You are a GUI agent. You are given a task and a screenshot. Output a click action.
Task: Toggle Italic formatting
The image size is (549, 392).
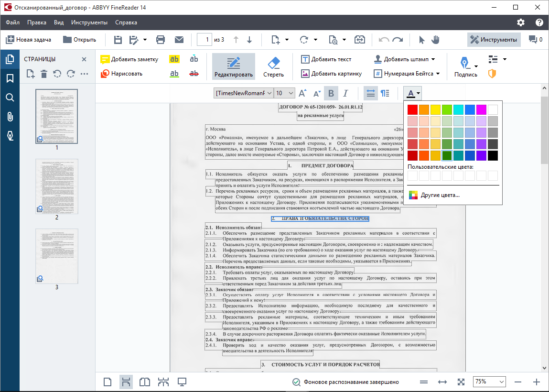pos(345,93)
